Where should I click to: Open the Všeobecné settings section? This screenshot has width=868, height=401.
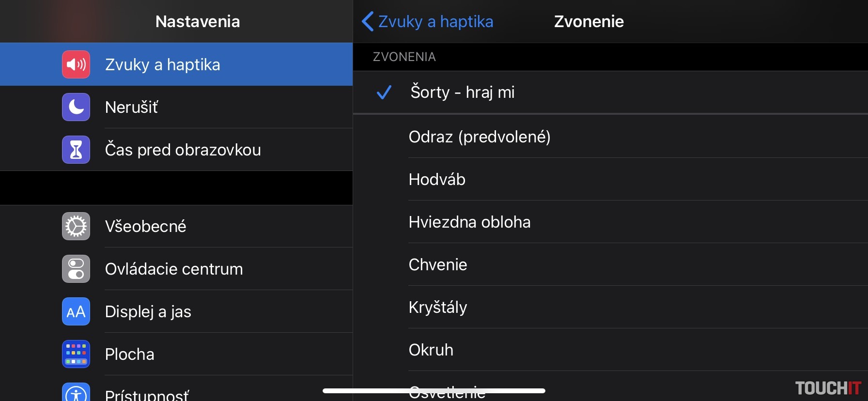tap(146, 226)
